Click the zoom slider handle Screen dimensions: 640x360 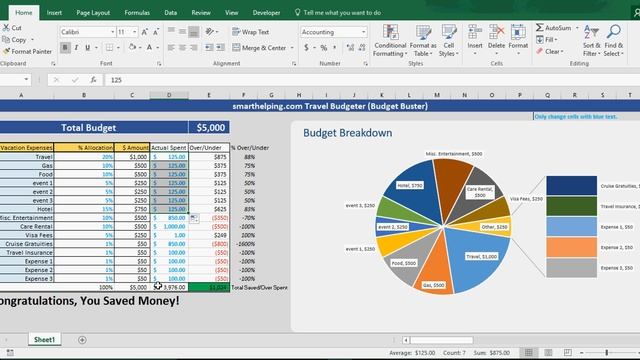click(x=607, y=353)
